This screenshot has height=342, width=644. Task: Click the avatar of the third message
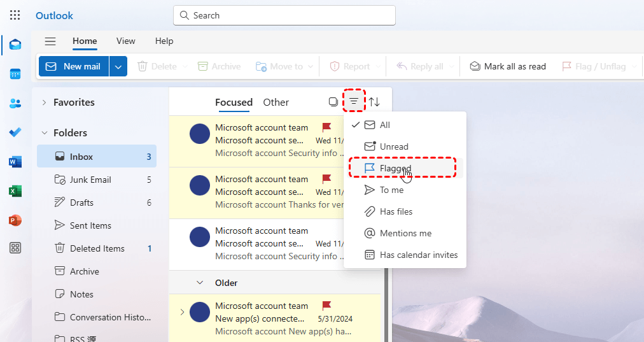(x=200, y=237)
